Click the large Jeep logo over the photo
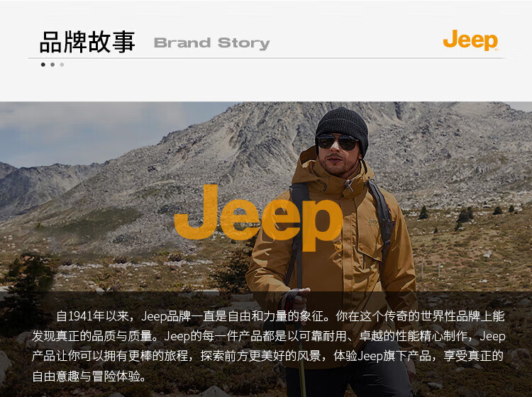The image size is (532, 397). [258, 218]
